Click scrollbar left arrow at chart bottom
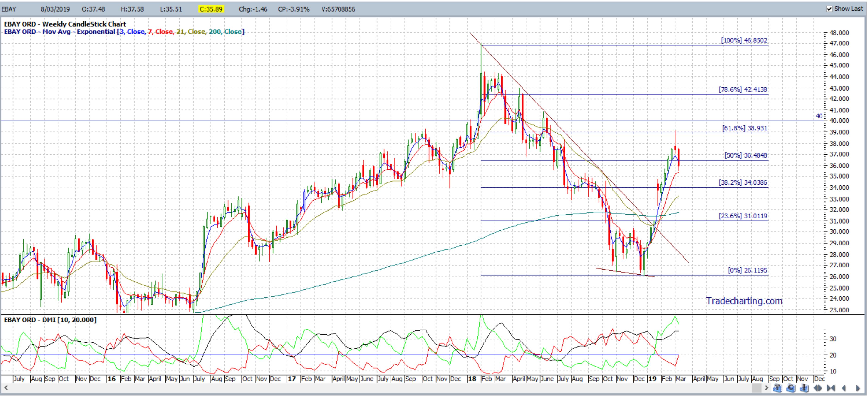 (x=6, y=388)
